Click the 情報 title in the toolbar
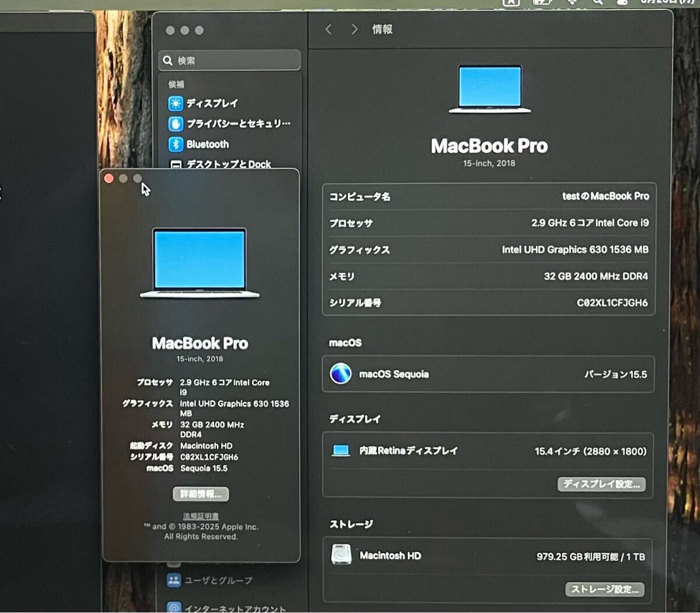The image size is (700, 613). pos(383,29)
